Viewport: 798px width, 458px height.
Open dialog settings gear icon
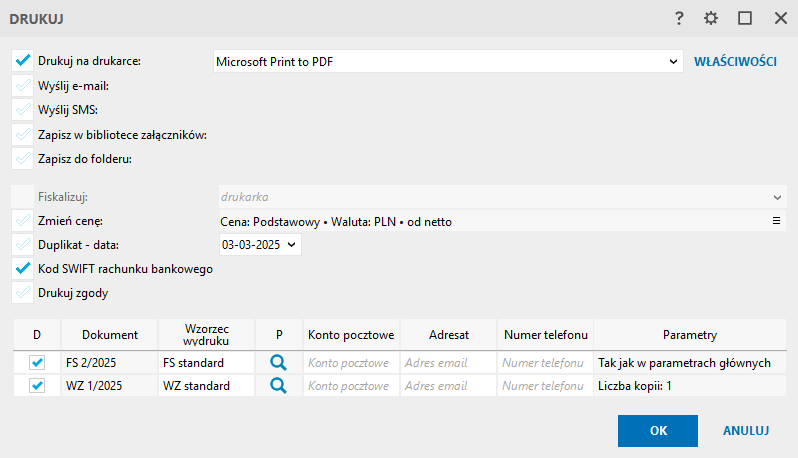pyautogui.click(x=711, y=18)
